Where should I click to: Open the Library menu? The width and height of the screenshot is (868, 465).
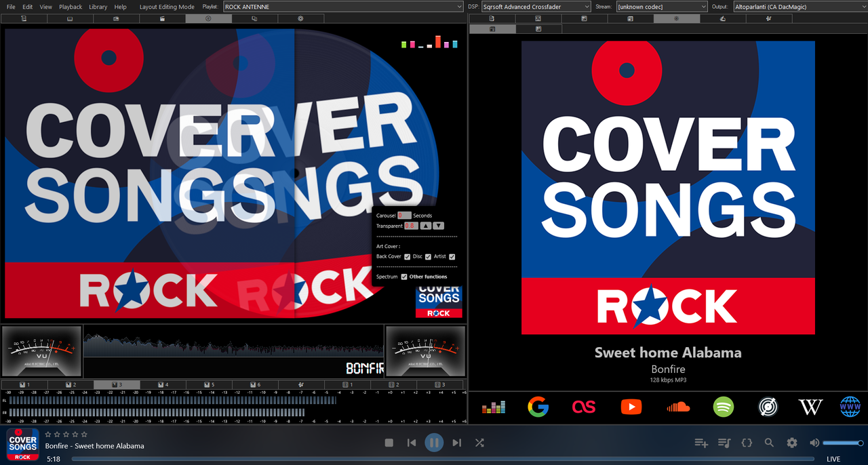[x=98, y=7]
